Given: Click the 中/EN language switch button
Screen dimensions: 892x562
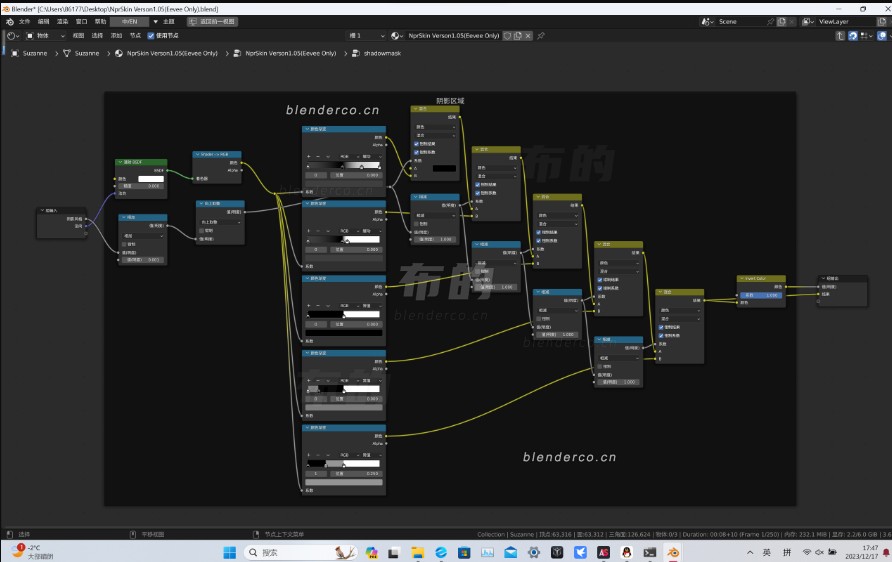Looking at the screenshot, I should (x=129, y=22).
